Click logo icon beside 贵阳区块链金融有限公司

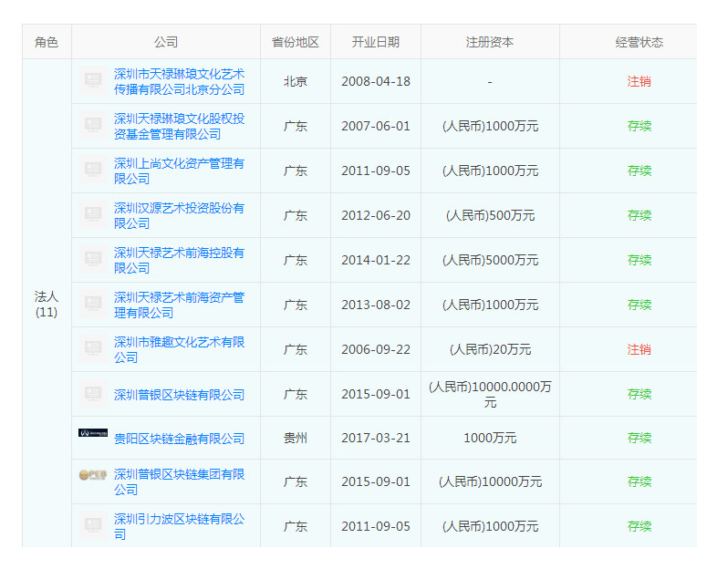pos(92,434)
